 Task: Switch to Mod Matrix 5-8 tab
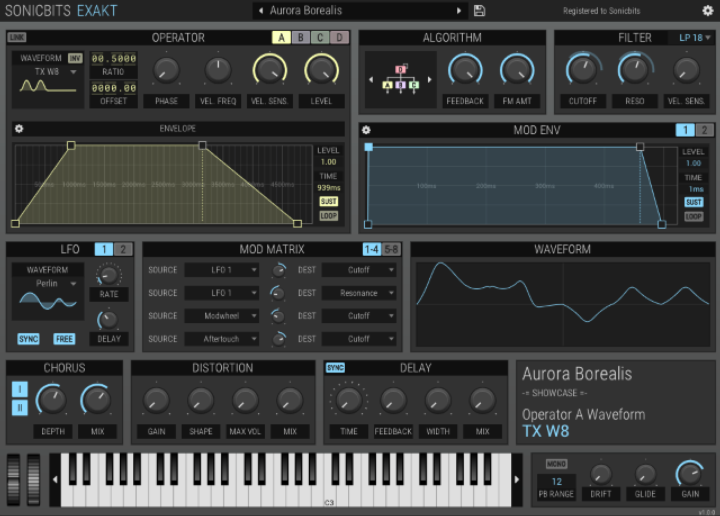(391, 249)
